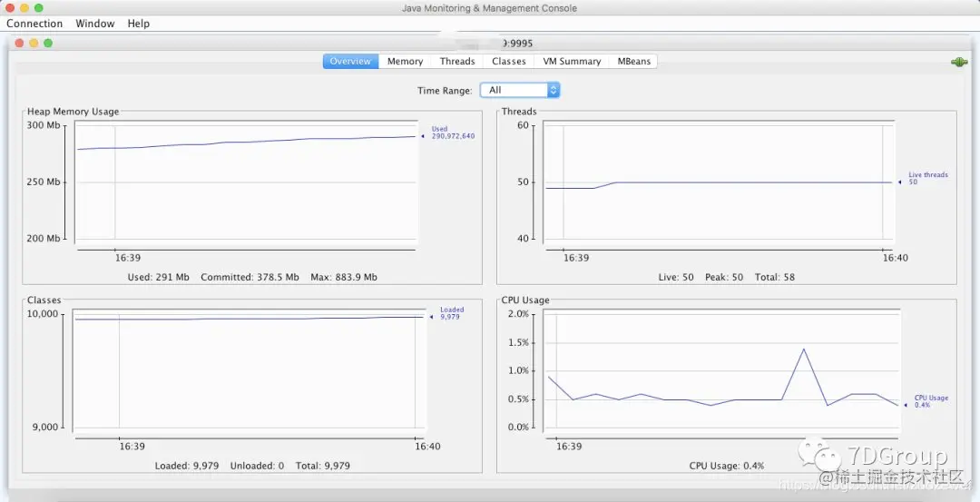Click the 'CPU Usage: 0.4%' summary text
The width and height of the screenshot is (980, 502).
[727, 466]
